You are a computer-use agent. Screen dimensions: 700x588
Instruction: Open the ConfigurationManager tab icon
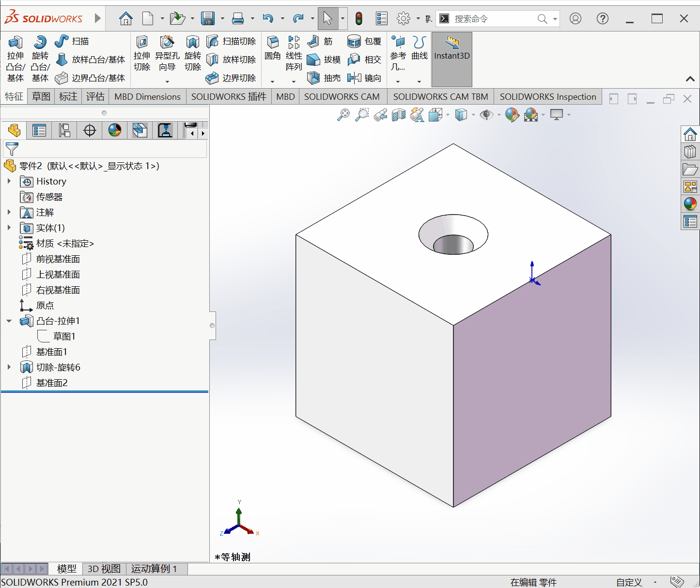coord(64,130)
